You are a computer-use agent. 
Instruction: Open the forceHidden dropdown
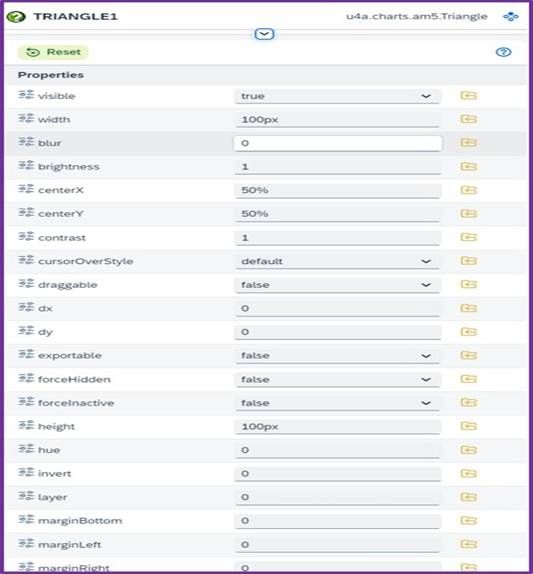pyautogui.click(x=337, y=379)
